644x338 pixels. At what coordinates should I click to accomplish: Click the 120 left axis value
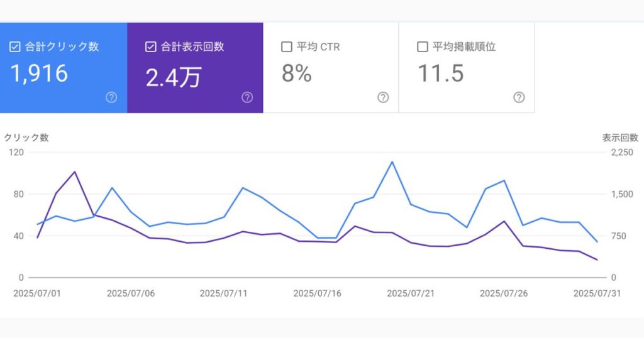[16, 152]
